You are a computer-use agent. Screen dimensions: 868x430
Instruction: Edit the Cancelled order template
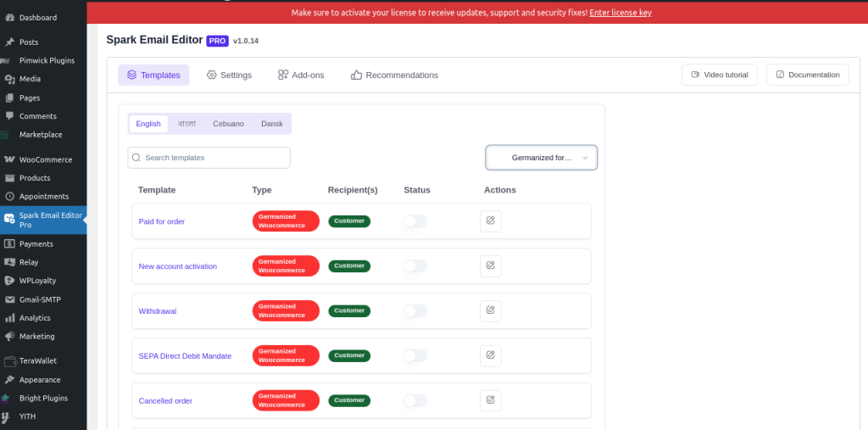pos(491,400)
